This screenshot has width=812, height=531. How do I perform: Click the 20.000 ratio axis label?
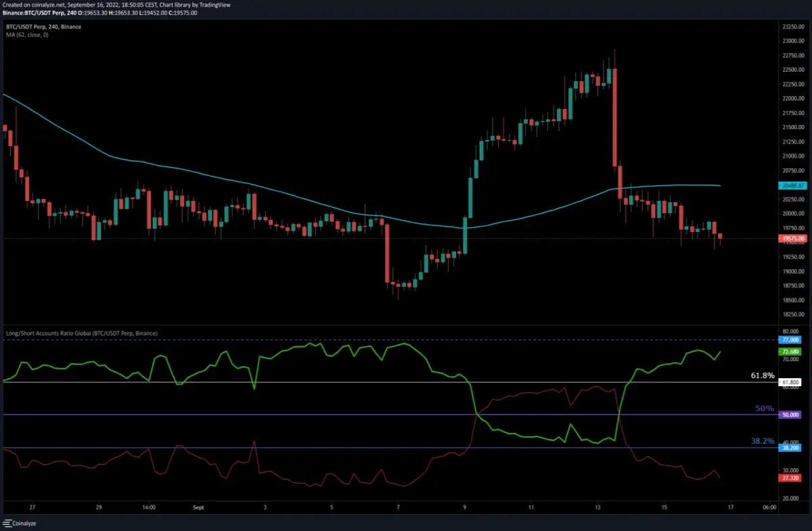[x=791, y=499]
